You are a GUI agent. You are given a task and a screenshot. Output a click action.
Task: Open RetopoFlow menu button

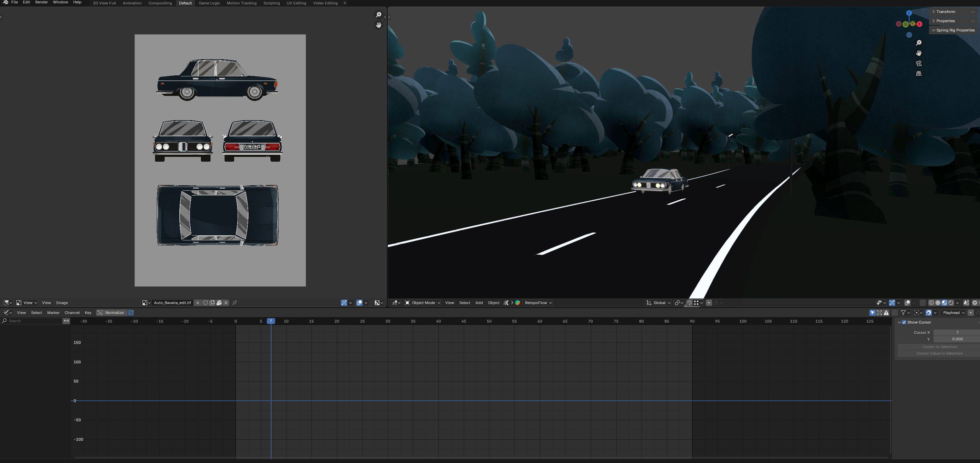point(537,303)
